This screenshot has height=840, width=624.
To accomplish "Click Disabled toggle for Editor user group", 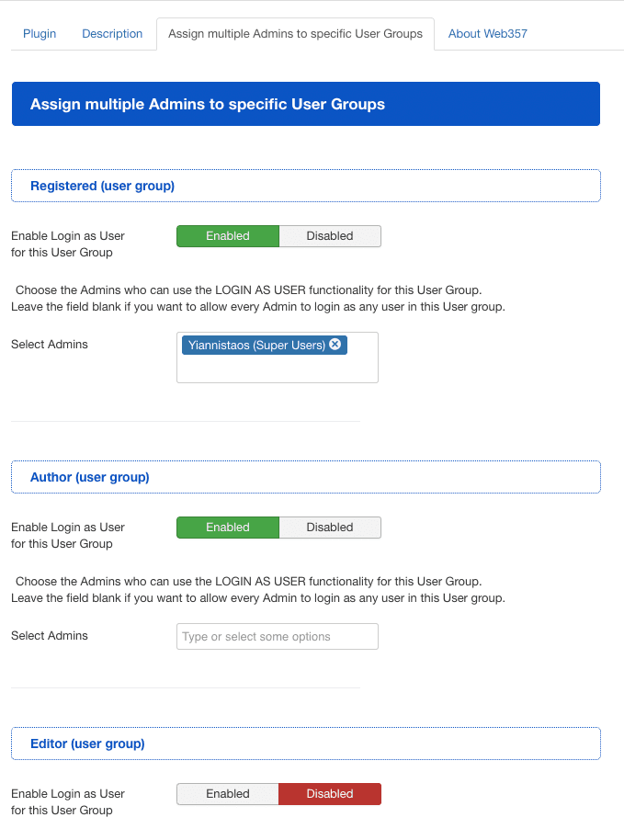I will point(330,793).
